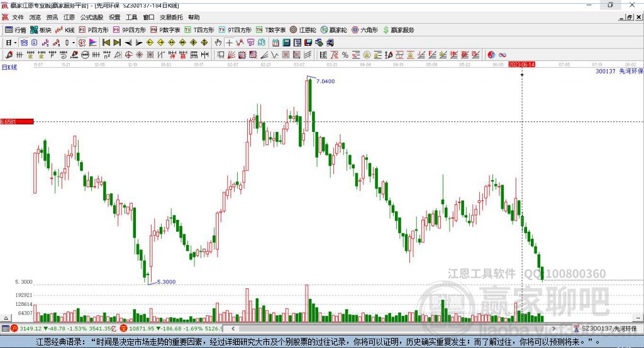Open the 交易委托 menu
The width and height of the screenshot is (644, 348).
tap(171, 17)
